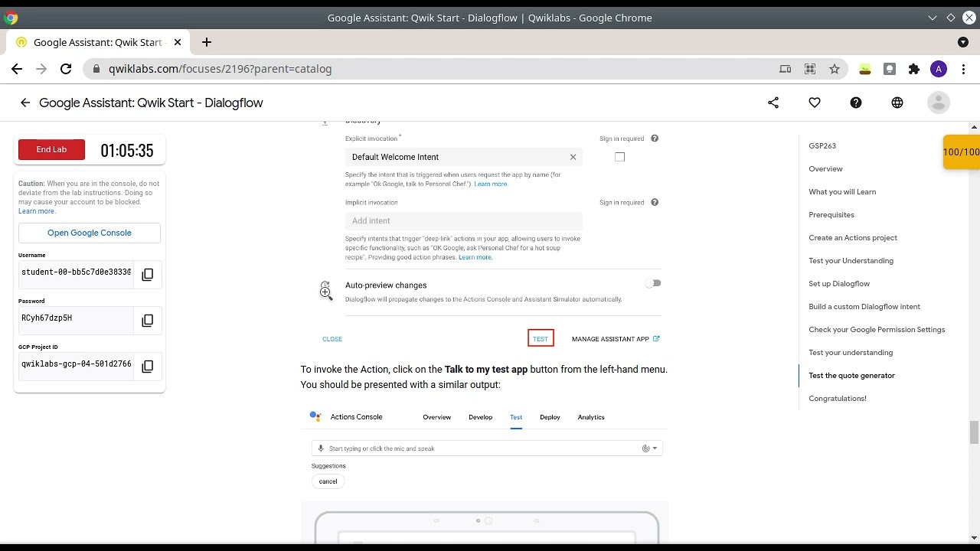This screenshot has width=980, height=551.
Task: Open the help question mark icon
Action: (856, 103)
